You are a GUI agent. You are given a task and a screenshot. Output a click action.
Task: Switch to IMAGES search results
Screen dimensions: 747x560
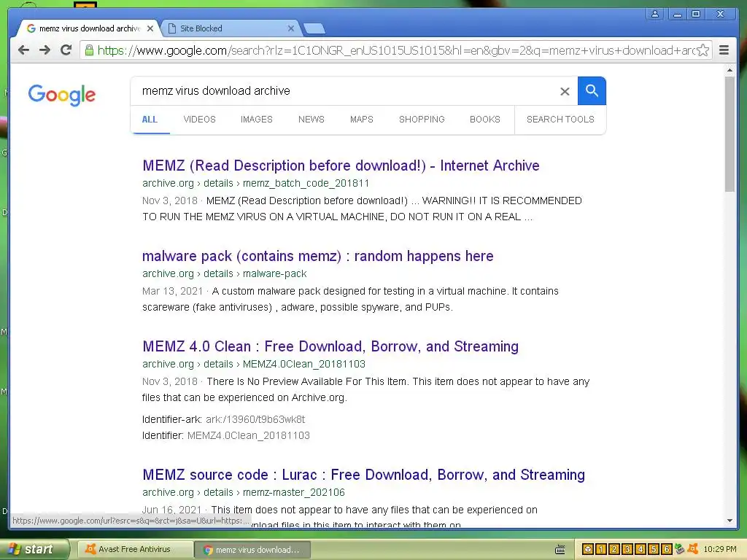tap(256, 120)
